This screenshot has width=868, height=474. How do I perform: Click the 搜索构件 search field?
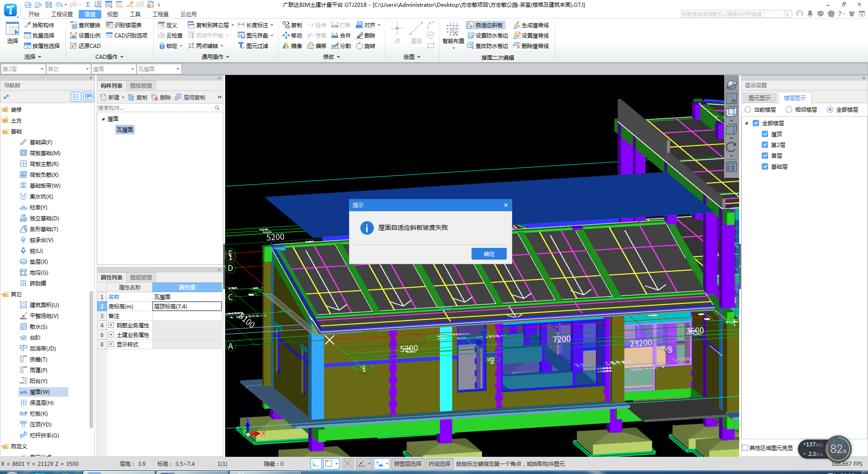pyautogui.click(x=156, y=108)
